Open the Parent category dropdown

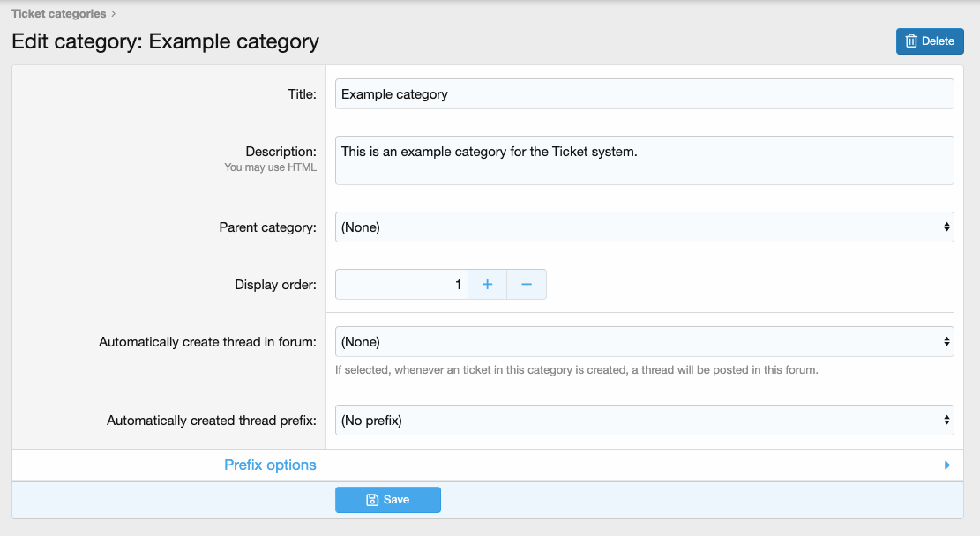[x=644, y=227]
